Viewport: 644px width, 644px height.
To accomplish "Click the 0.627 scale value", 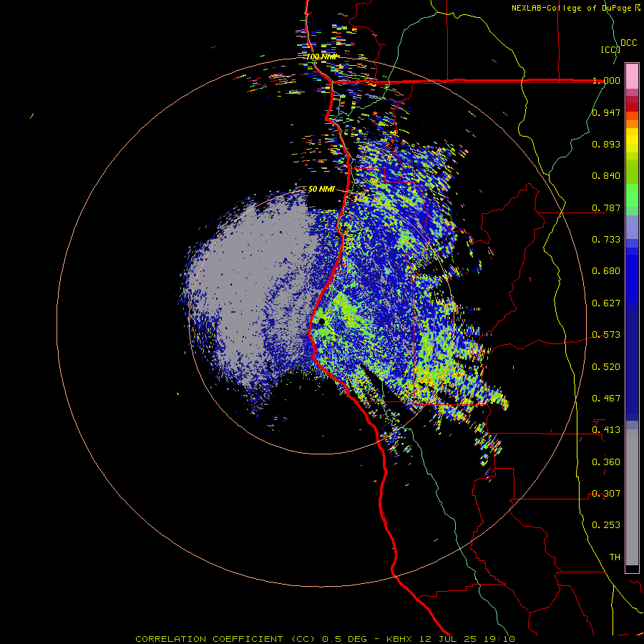I will [606, 303].
